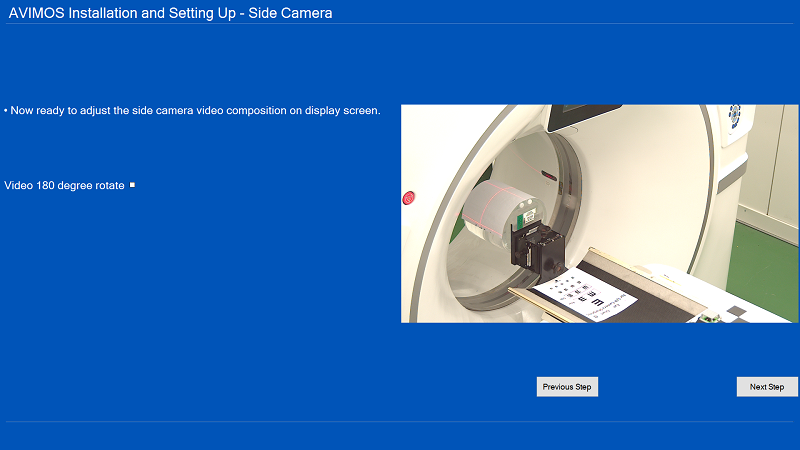Enable the Video 180 degree rotate checkbox
The height and width of the screenshot is (450, 800).
[132, 185]
